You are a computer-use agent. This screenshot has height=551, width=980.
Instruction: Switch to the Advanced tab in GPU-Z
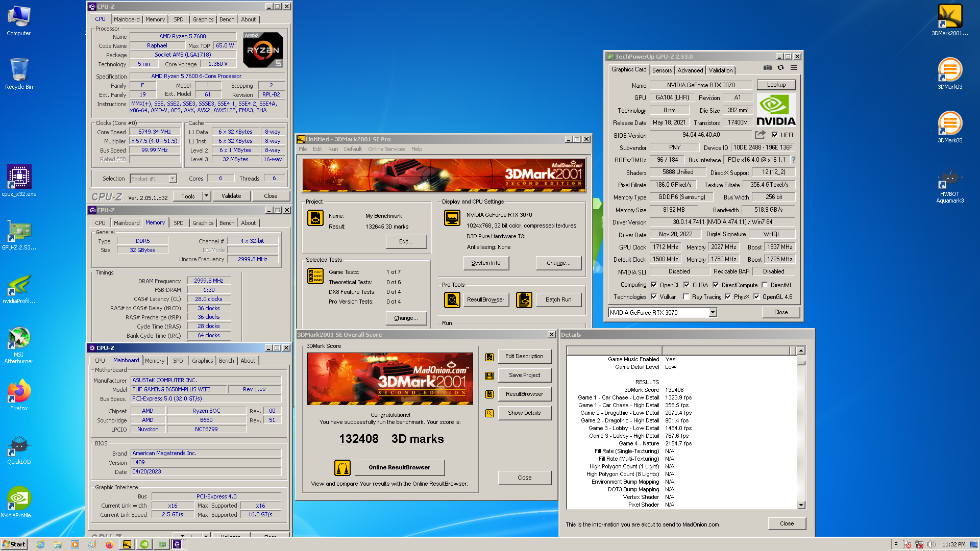[690, 70]
